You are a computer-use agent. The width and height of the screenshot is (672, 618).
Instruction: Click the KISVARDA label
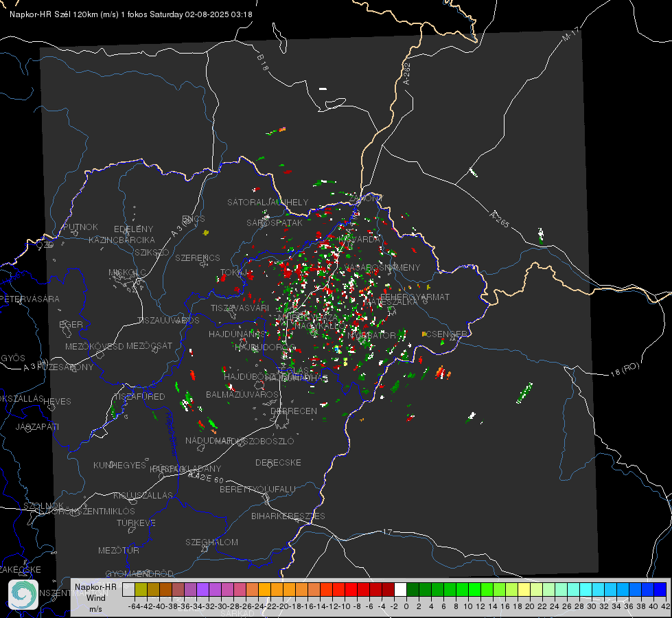pos(359,239)
